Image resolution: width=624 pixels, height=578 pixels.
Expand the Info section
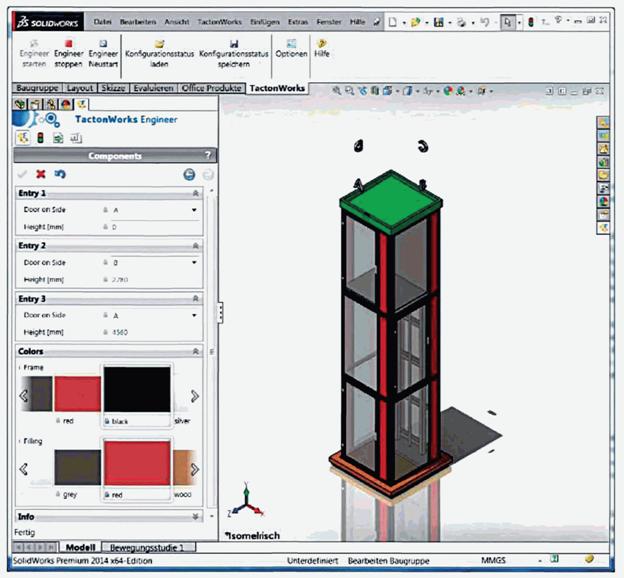pos(195,516)
